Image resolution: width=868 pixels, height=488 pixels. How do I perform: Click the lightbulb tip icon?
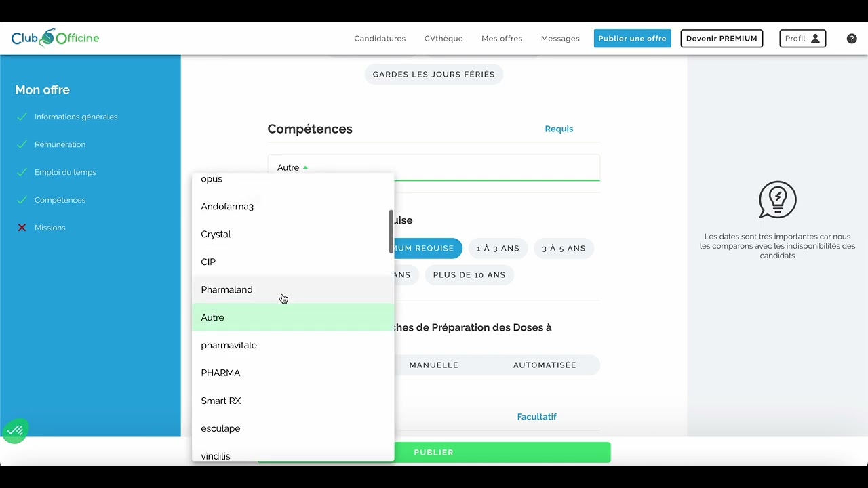tap(777, 200)
